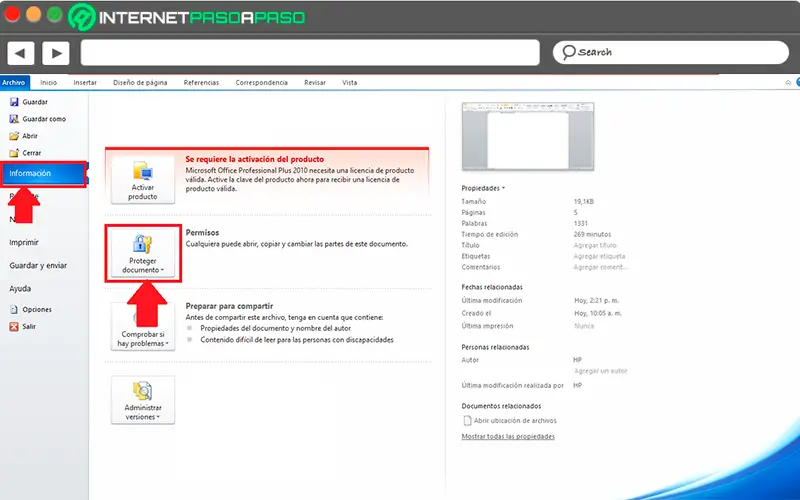Switch to the Revisar tab
This screenshot has width=800, height=500.
315,82
